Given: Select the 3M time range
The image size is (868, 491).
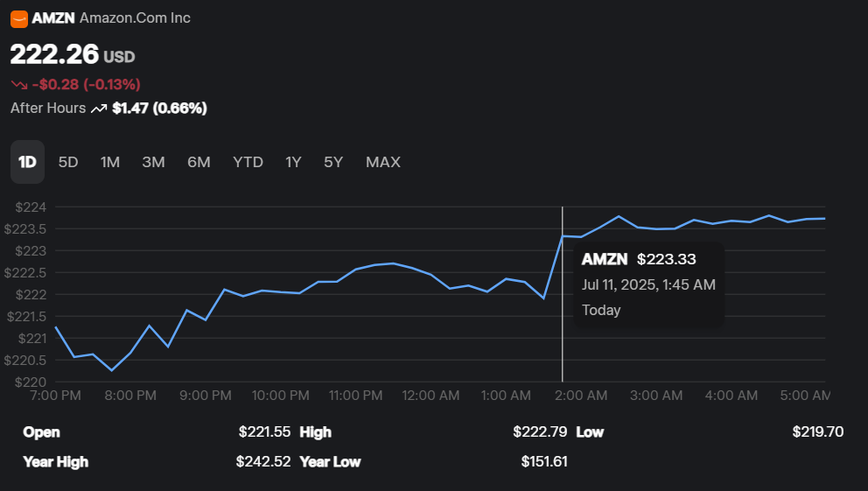Looking at the screenshot, I should [x=154, y=162].
